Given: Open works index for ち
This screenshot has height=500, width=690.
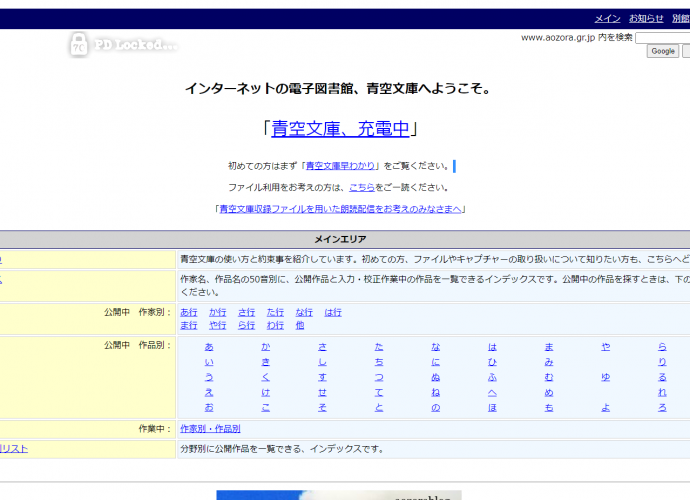Looking at the screenshot, I should [x=379, y=362].
